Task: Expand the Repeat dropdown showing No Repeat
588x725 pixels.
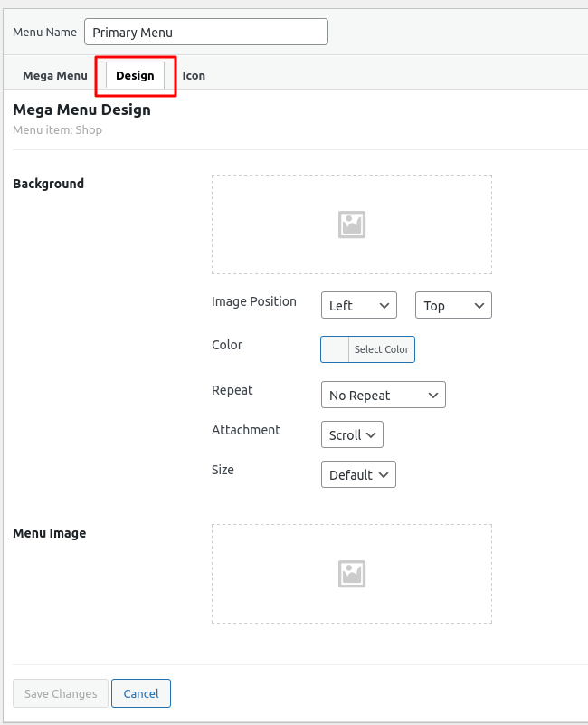Action: (x=384, y=395)
